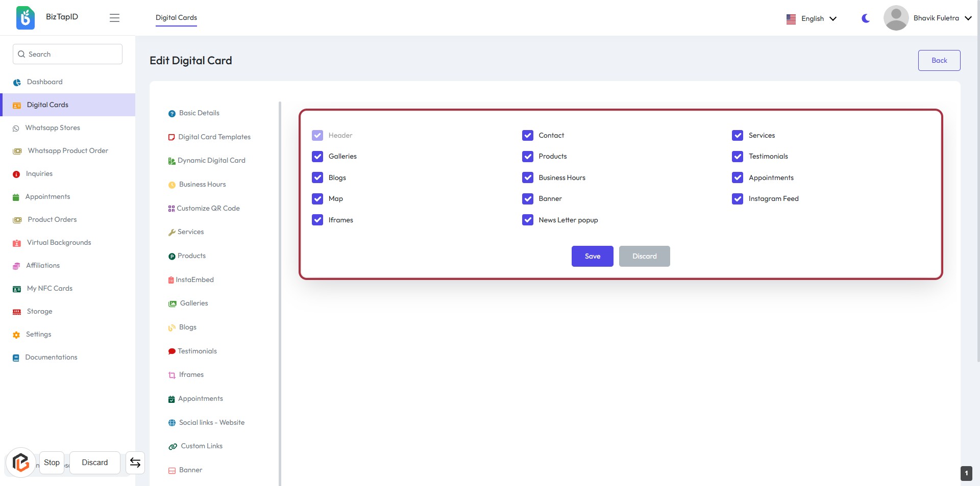
Task: Click the Settings gear icon in sidebar
Action: (16, 335)
